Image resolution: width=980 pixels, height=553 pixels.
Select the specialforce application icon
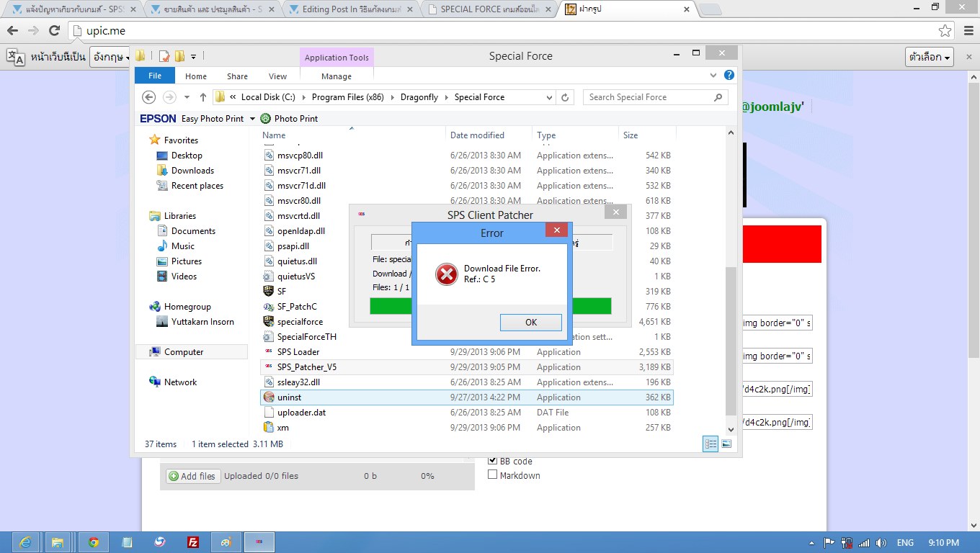tap(269, 322)
